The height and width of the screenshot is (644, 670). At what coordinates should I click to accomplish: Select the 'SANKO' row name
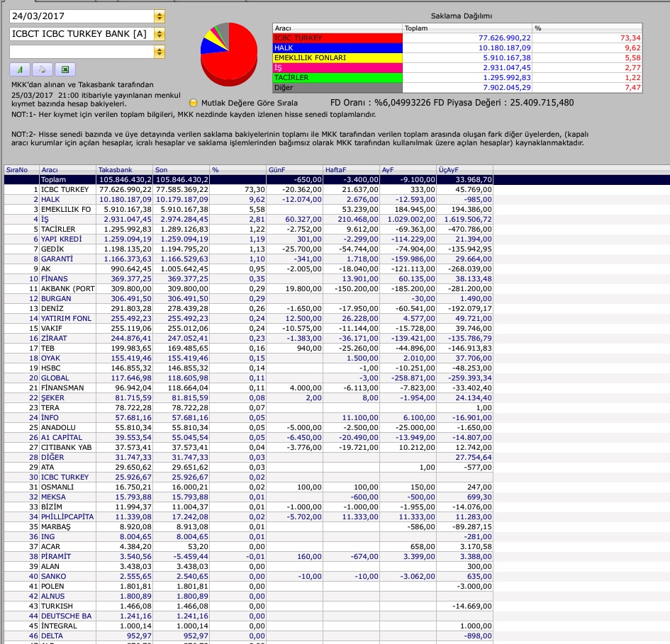click(53, 576)
